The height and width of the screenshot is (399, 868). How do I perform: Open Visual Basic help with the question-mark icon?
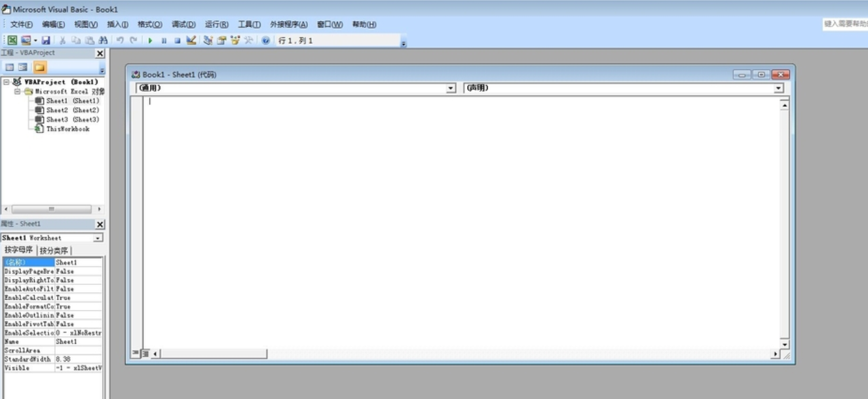pos(265,39)
